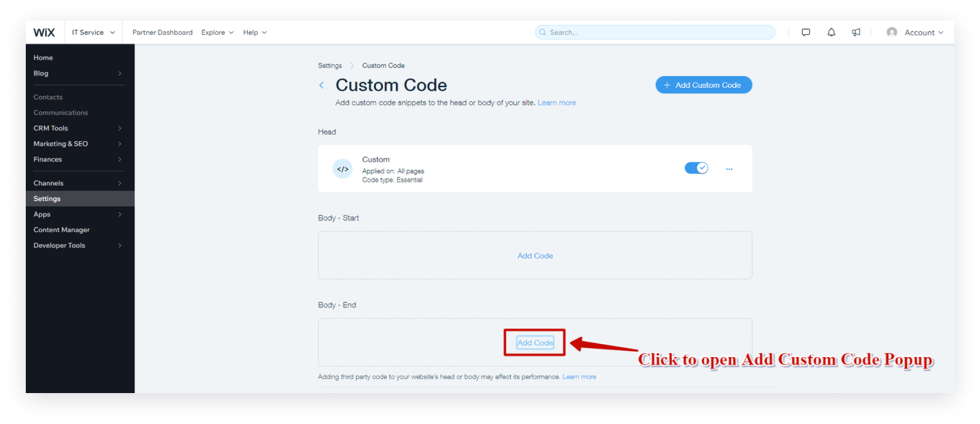Click the account avatar icon
Image resolution: width=980 pixels, height=424 pixels.
tap(892, 32)
